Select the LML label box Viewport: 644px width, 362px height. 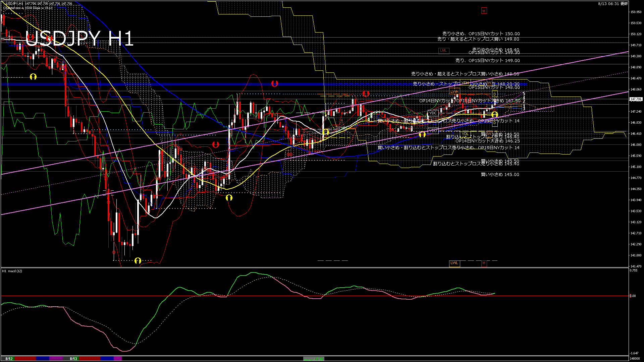(x=443, y=51)
